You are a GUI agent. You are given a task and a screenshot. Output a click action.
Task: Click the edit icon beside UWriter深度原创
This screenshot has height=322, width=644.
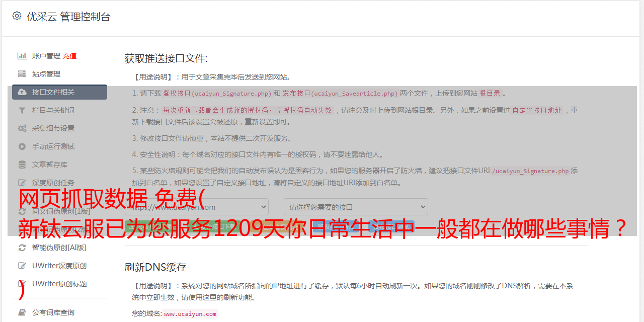(x=22, y=266)
